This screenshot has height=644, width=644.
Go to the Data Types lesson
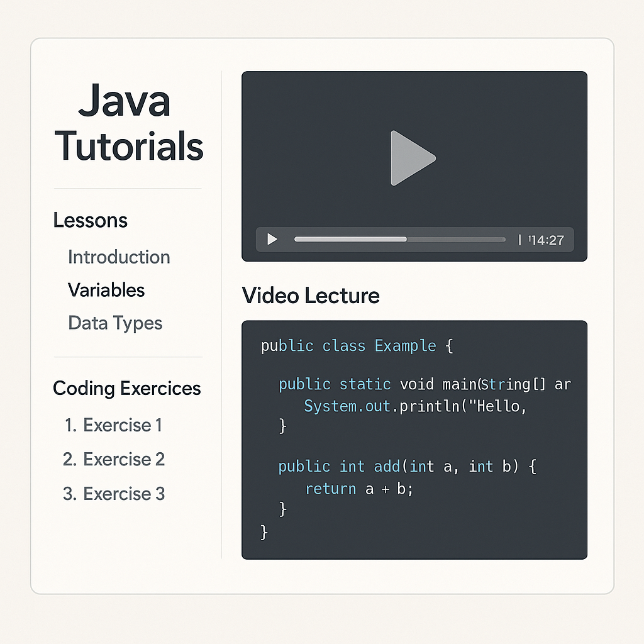point(115,323)
